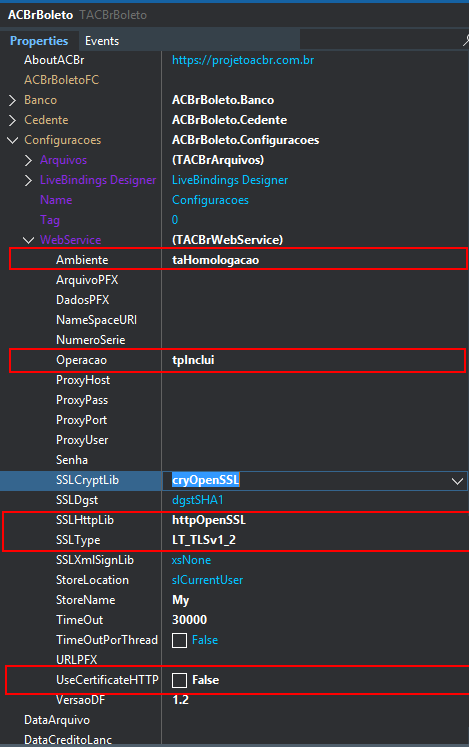Click the Configuracoes name value
The image size is (469, 747).
click(x=210, y=200)
